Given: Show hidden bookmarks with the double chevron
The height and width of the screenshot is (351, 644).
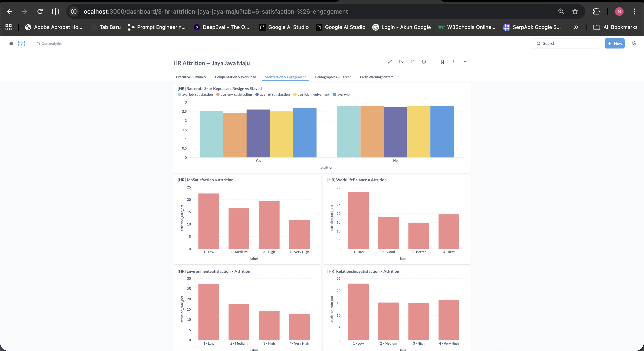Looking at the screenshot, I should pyautogui.click(x=576, y=27).
